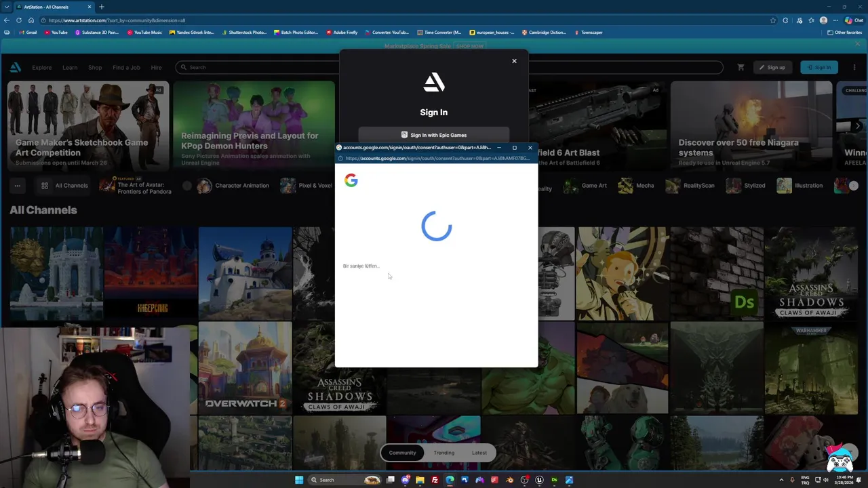Open The Art of Avatar featured channel

click(135, 186)
